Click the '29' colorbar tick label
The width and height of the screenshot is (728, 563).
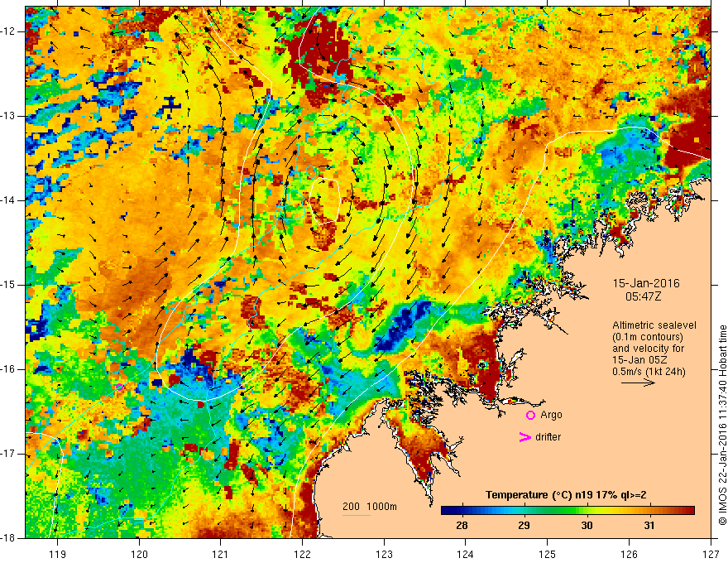pyautogui.click(x=524, y=526)
